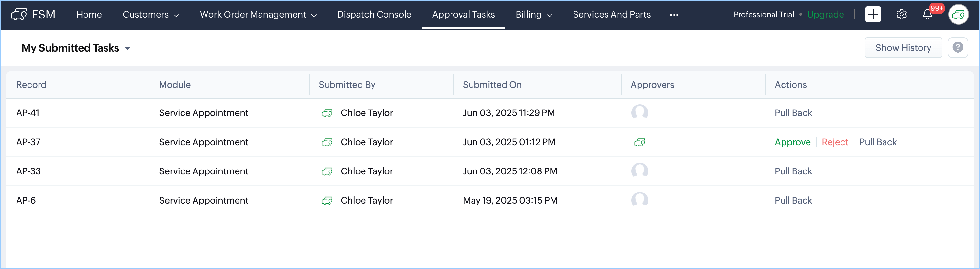The height and width of the screenshot is (269, 980).
Task: Click the approver icon for AP-37
Action: point(640,142)
